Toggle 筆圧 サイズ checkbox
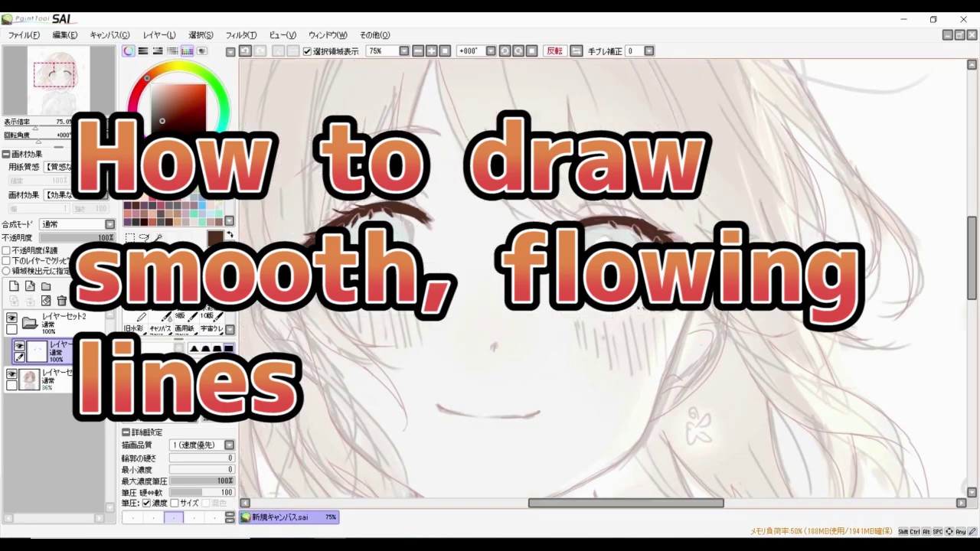The width and height of the screenshot is (980, 551). click(174, 503)
